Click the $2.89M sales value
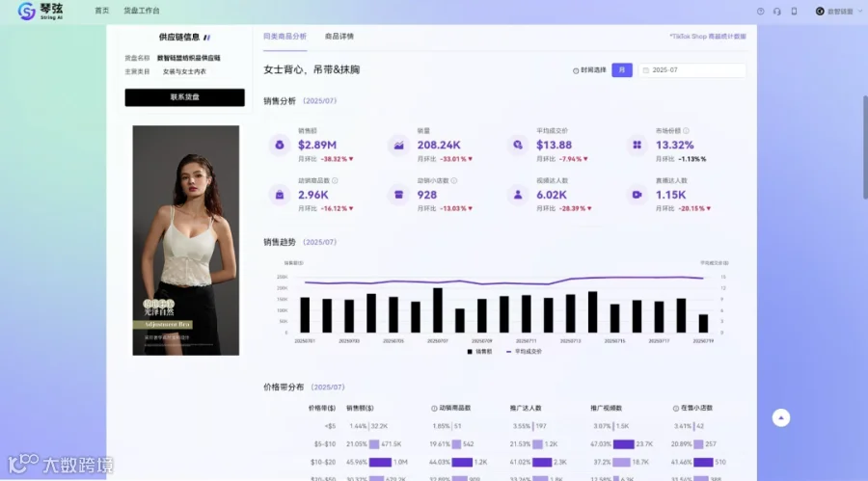The width and height of the screenshot is (868, 481). tap(317, 145)
